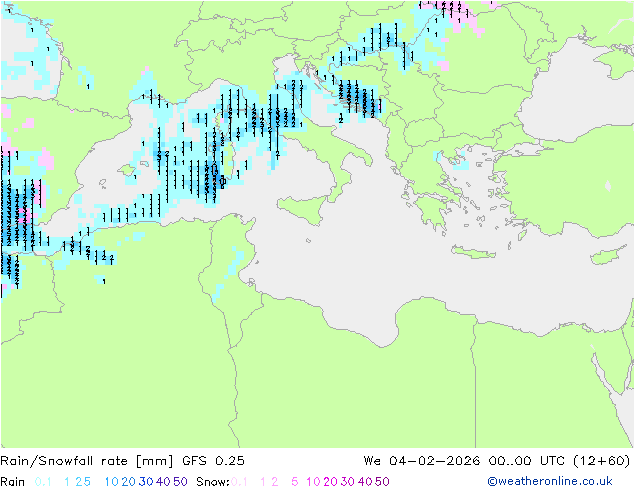Click the 'Snow:' legend label
Image resolution: width=634 pixels, height=490 pixels.
pos(213,482)
